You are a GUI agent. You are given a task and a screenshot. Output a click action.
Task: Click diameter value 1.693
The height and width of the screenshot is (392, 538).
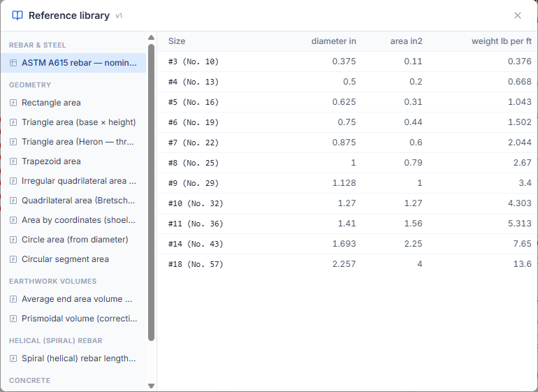click(344, 244)
